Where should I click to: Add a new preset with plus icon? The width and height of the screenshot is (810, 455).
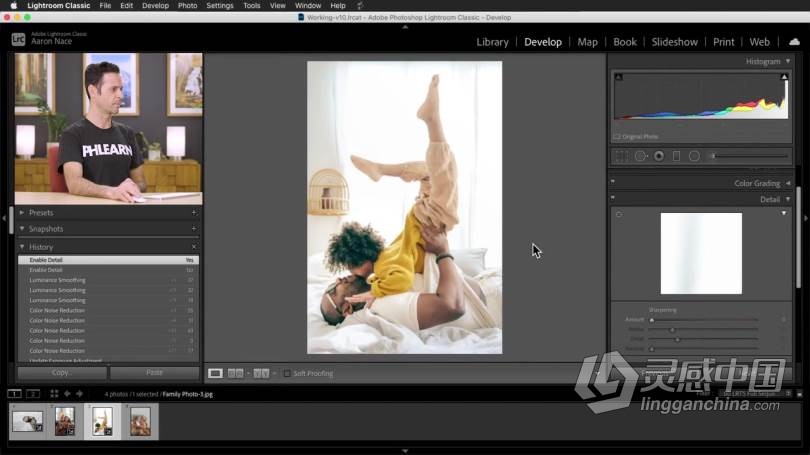[x=194, y=212]
